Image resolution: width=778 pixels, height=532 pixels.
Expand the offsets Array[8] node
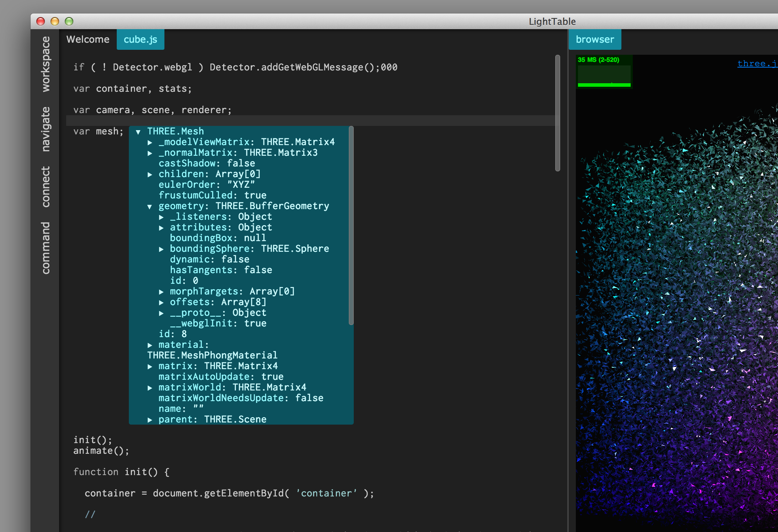point(161,303)
